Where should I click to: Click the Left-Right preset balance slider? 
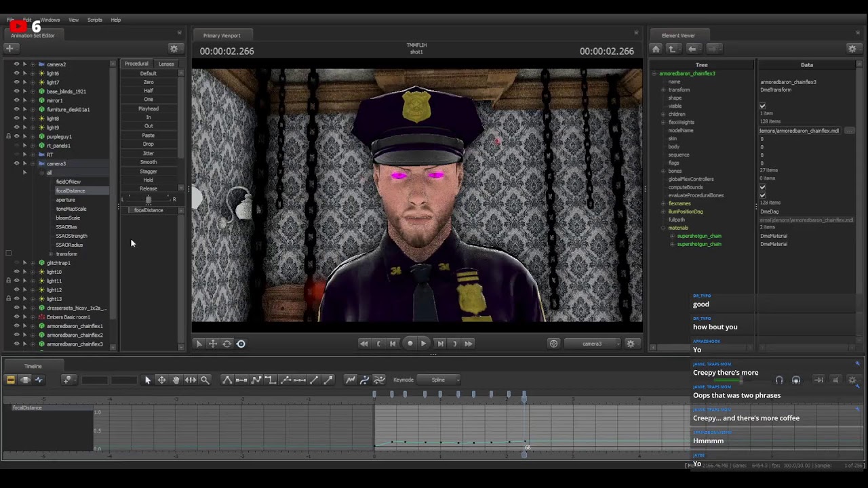[x=149, y=199]
